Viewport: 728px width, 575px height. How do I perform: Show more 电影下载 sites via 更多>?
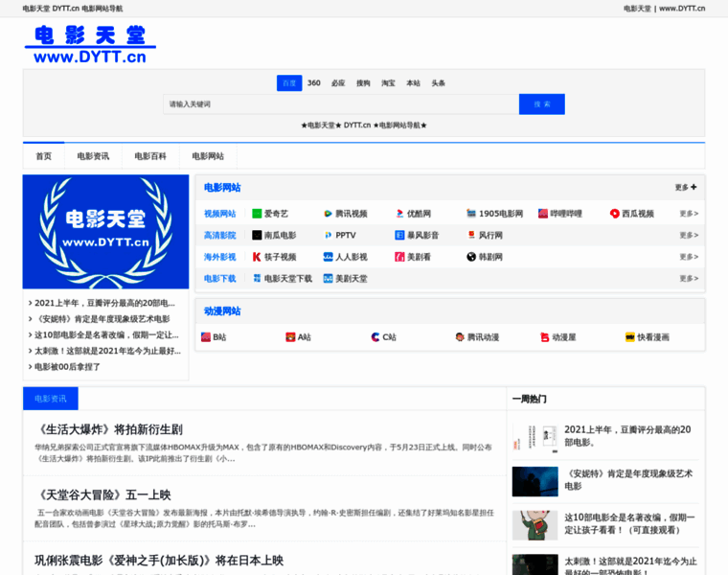click(689, 279)
